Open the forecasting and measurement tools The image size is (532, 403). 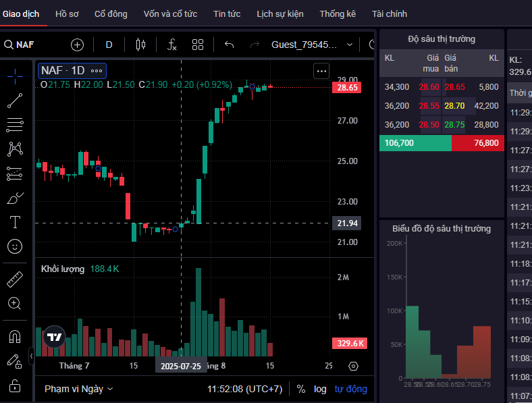pos(15,173)
